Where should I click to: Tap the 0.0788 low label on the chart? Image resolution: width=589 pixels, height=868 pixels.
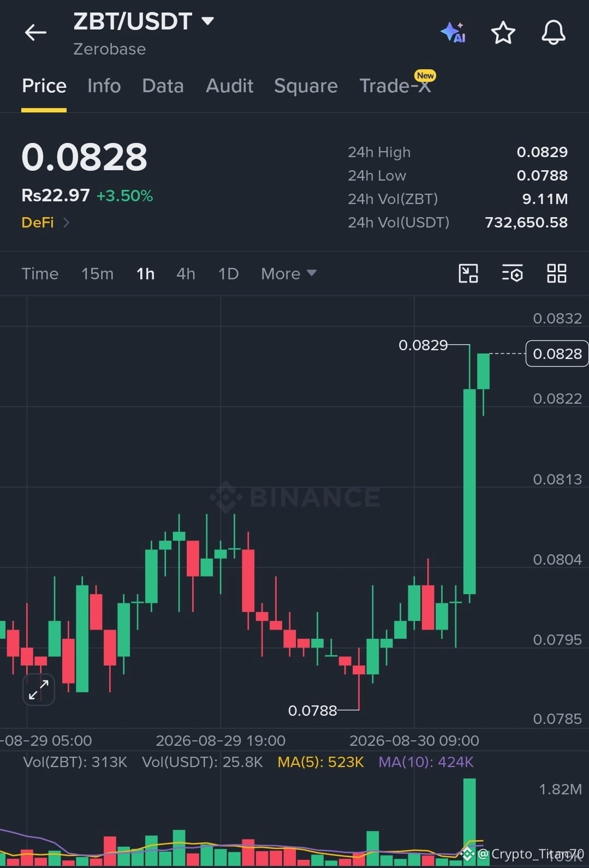(312, 710)
